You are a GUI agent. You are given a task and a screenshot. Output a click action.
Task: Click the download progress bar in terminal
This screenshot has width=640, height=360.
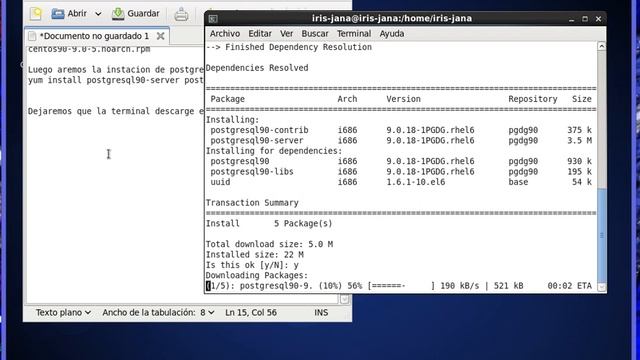click(x=401, y=286)
